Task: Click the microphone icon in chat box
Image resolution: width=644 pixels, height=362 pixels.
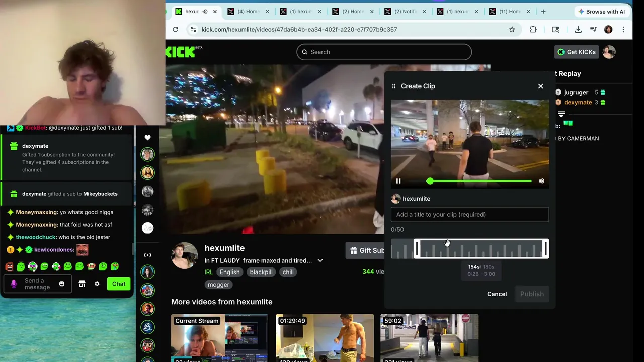Action: click(14, 284)
